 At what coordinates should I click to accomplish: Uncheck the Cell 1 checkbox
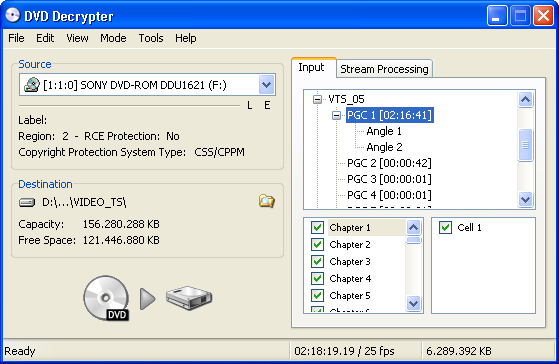tap(445, 227)
